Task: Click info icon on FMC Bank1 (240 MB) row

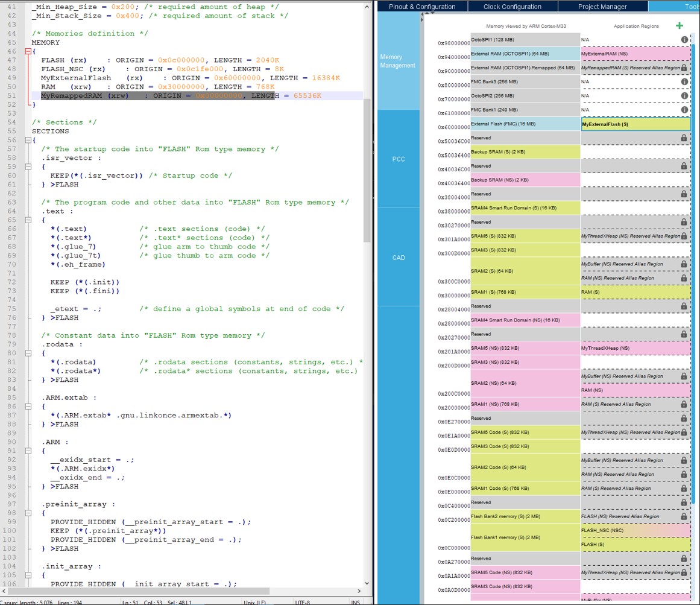Action: [684, 110]
